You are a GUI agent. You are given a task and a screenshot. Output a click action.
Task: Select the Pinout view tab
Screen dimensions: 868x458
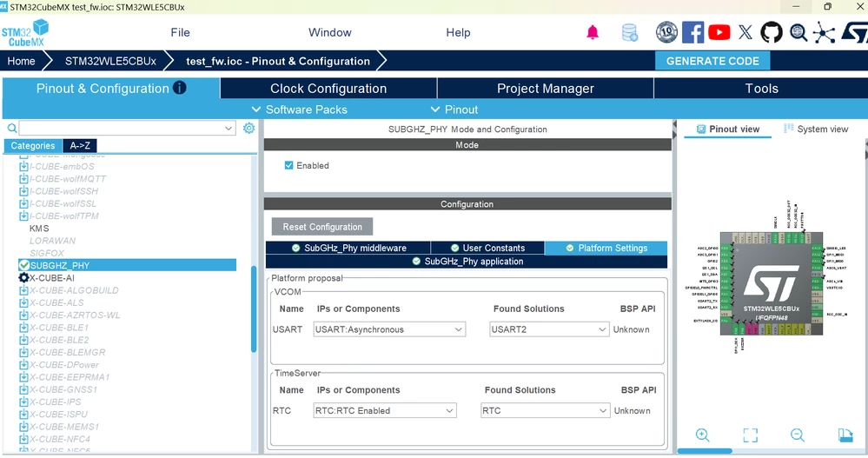coord(728,129)
